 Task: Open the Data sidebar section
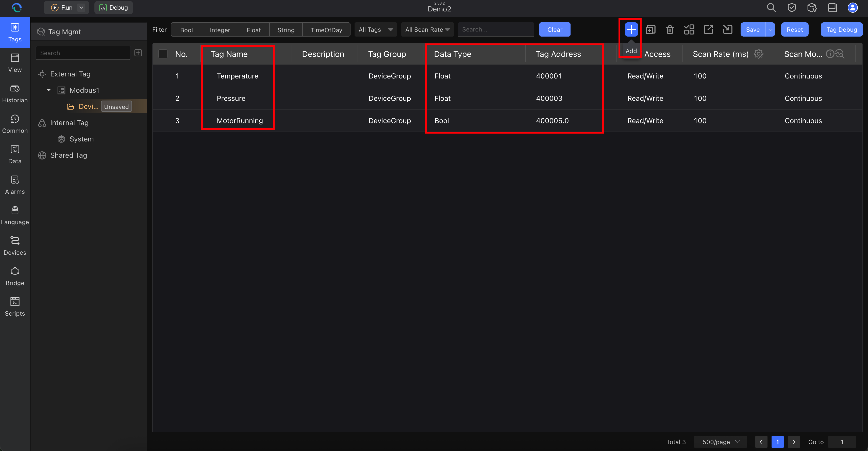tap(15, 154)
